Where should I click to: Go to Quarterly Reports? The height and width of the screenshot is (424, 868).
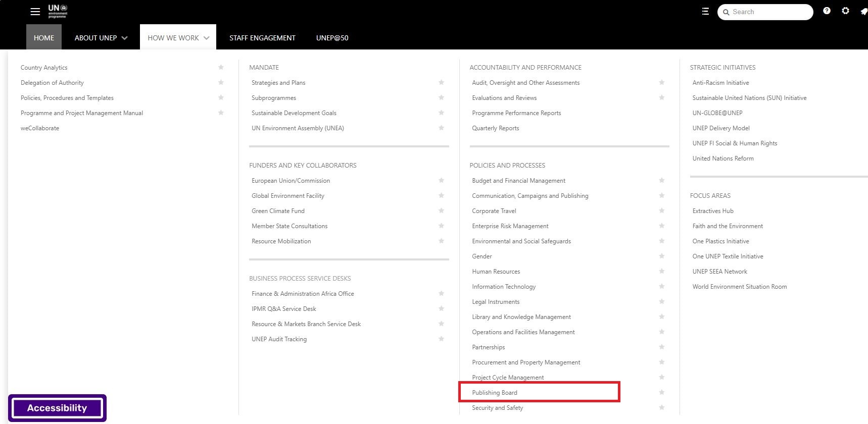click(x=496, y=128)
